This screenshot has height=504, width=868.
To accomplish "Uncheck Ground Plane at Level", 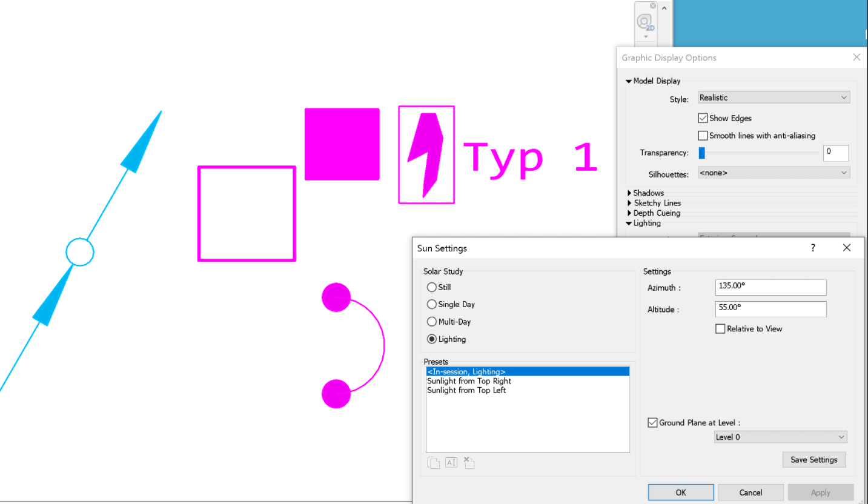I will pos(652,422).
